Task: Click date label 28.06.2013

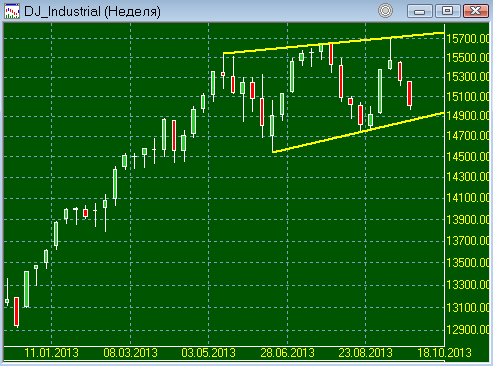Action: click(287, 353)
